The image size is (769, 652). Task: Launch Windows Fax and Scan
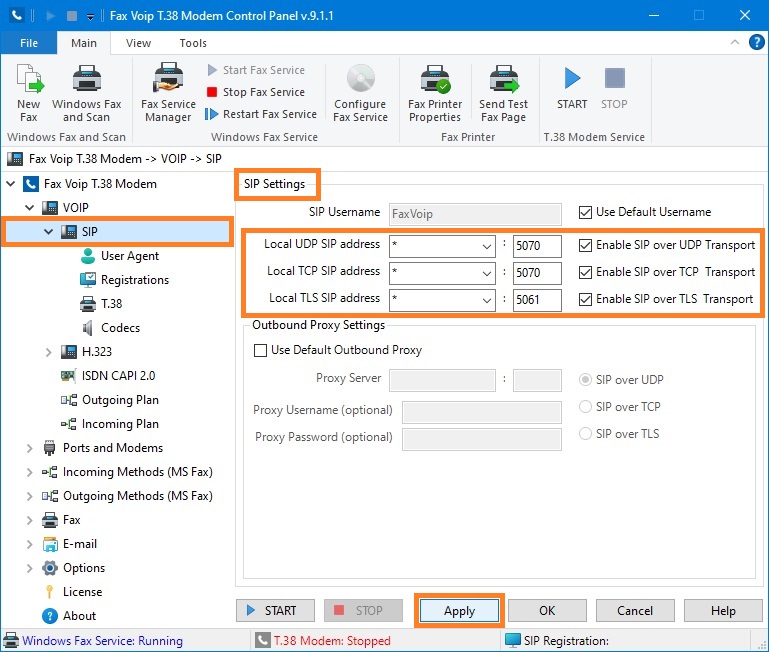pos(87,93)
